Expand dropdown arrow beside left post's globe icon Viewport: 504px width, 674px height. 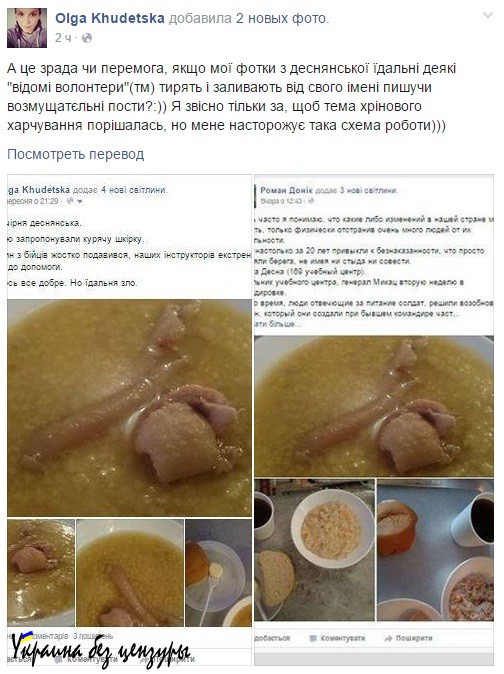(x=79, y=201)
